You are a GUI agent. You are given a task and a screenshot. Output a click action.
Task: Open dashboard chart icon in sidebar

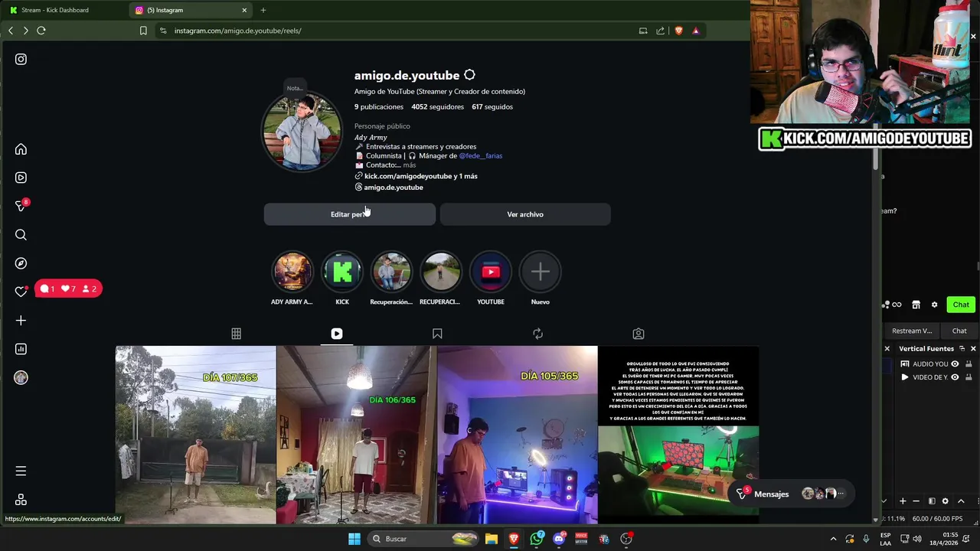click(x=21, y=349)
